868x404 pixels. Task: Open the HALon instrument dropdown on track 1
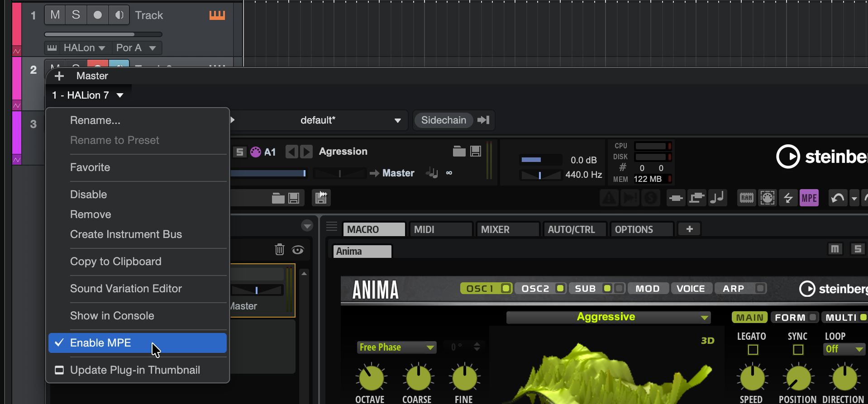click(x=84, y=48)
